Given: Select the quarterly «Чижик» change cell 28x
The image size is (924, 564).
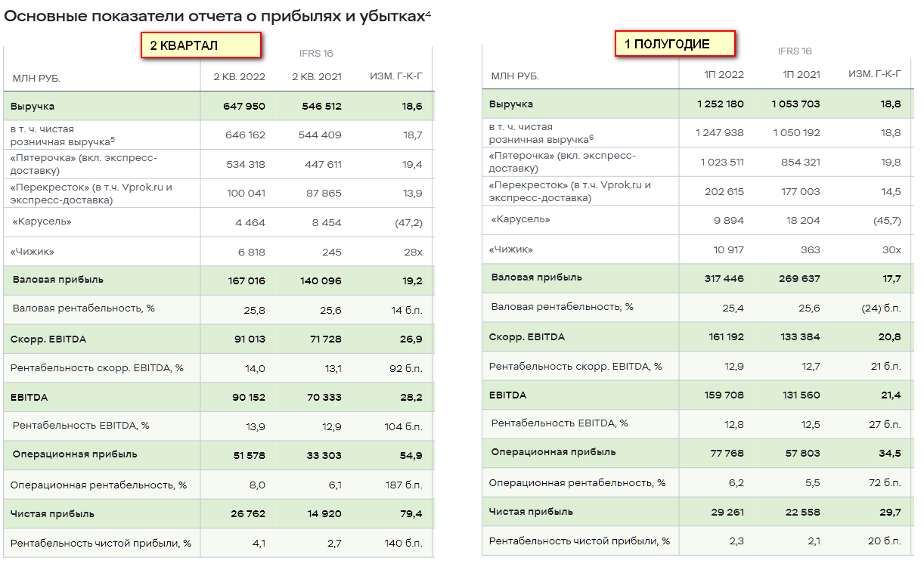Looking at the screenshot, I should point(411,253).
